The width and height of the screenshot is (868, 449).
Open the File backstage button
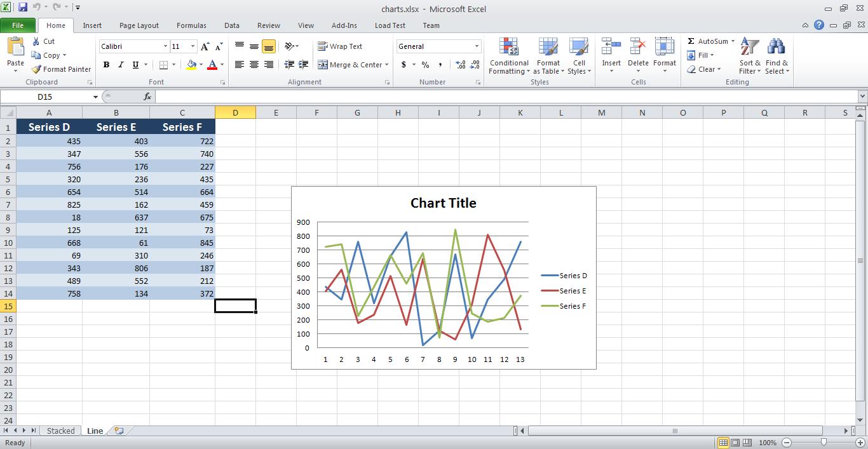(x=18, y=25)
